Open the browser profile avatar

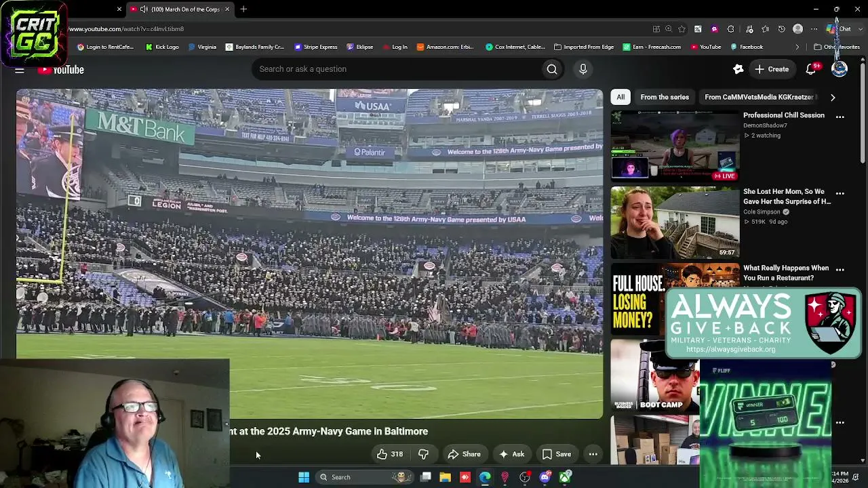pyautogui.click(x=798, y=29)
